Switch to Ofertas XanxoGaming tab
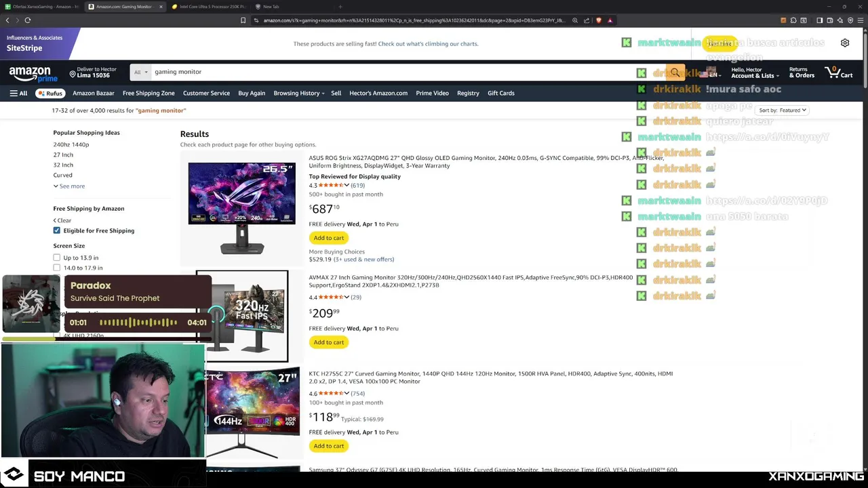This screenshot has height=488, width=868. 42,7
